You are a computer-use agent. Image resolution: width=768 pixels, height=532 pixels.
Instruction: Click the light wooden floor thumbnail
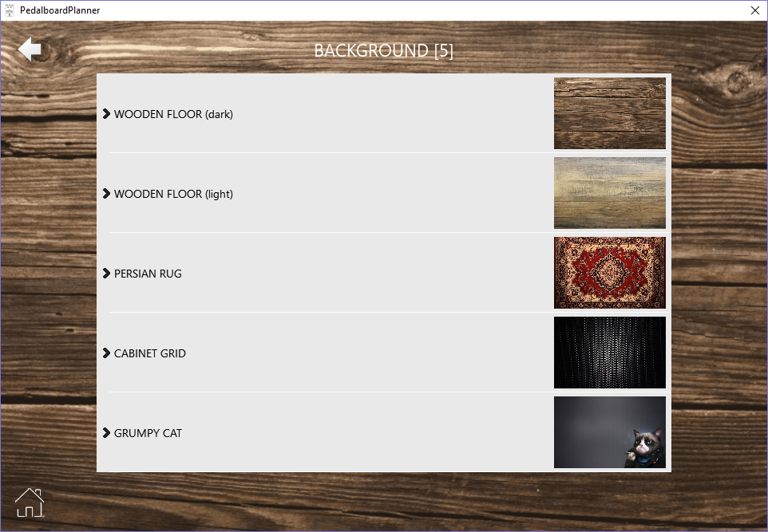610,193
